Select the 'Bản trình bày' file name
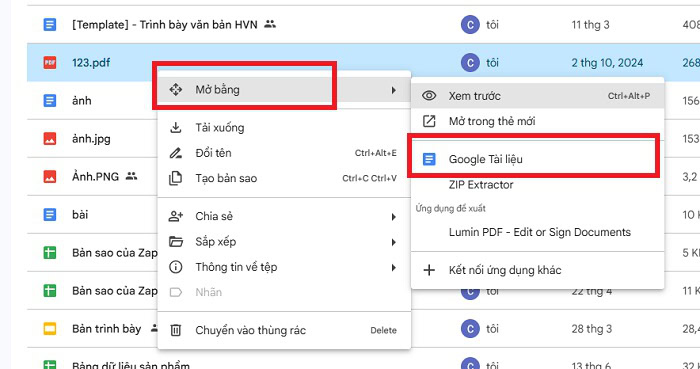This screenshot has height=369, width=700. pyautogui.click(x=106, y=329)
